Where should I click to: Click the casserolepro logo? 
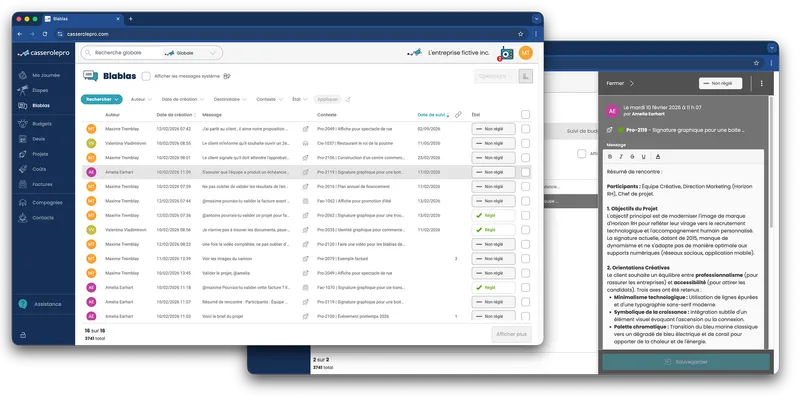(43, 53)
